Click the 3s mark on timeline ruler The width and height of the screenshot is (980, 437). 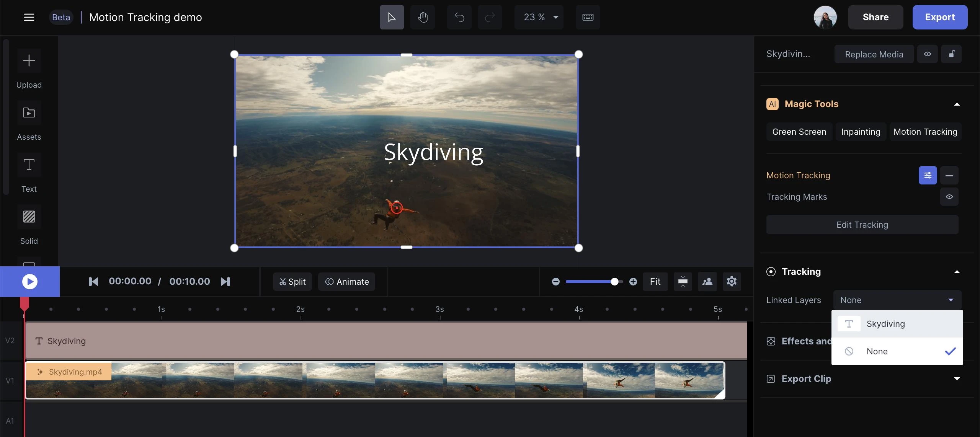pyautogui.click(x=439, y=309)
